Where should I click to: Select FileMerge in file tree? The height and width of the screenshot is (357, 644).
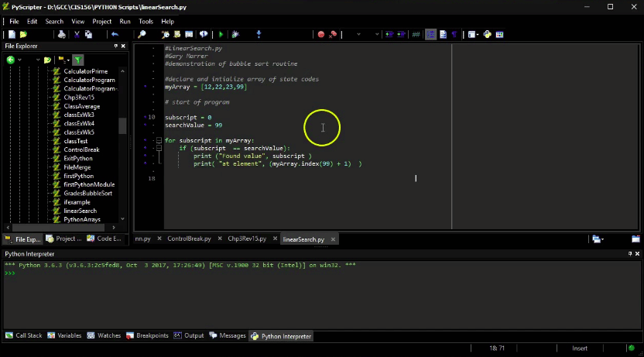click(x=77, y=167)
